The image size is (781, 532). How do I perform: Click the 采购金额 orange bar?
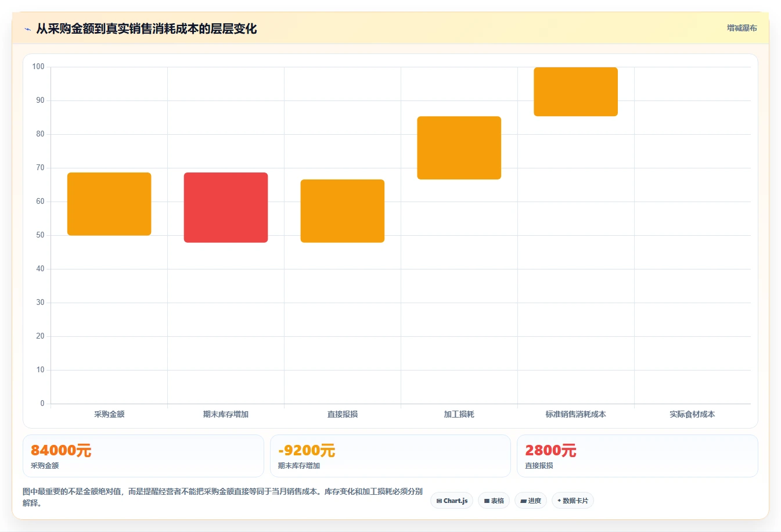109,204
